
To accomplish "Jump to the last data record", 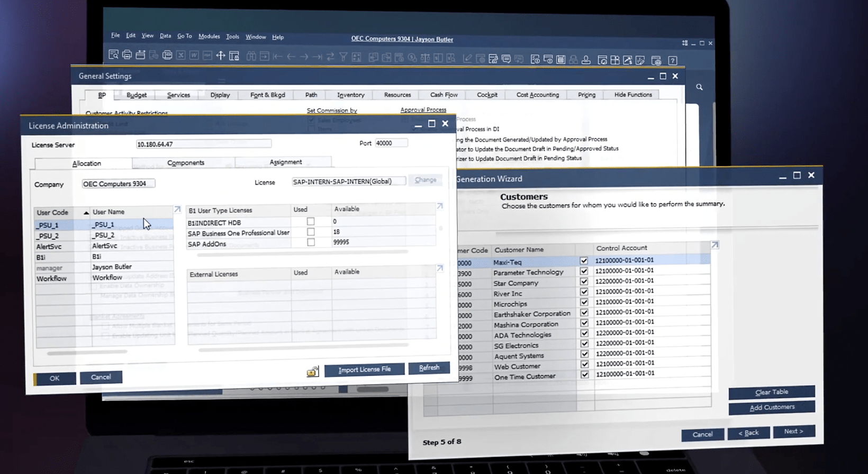I will pos(317,57).
